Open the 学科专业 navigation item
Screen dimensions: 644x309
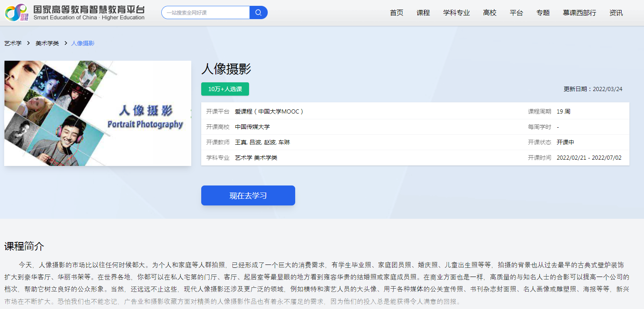[x=456, y=13]
